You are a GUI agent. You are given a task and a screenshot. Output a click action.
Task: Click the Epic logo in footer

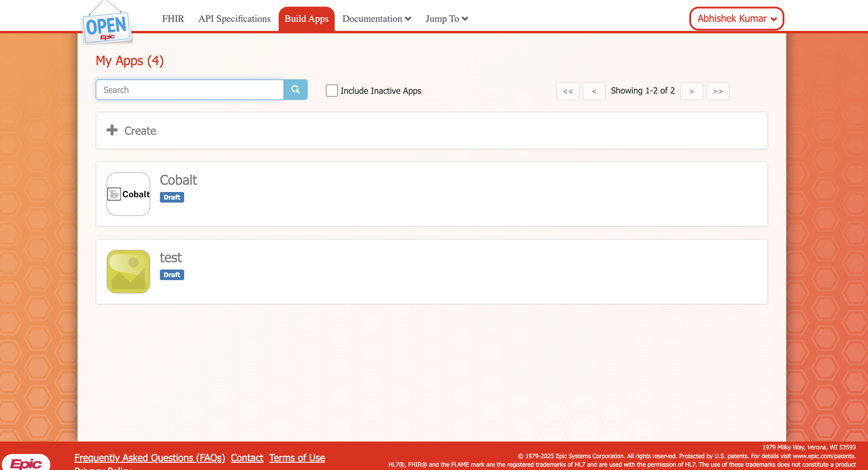(26, 463)
